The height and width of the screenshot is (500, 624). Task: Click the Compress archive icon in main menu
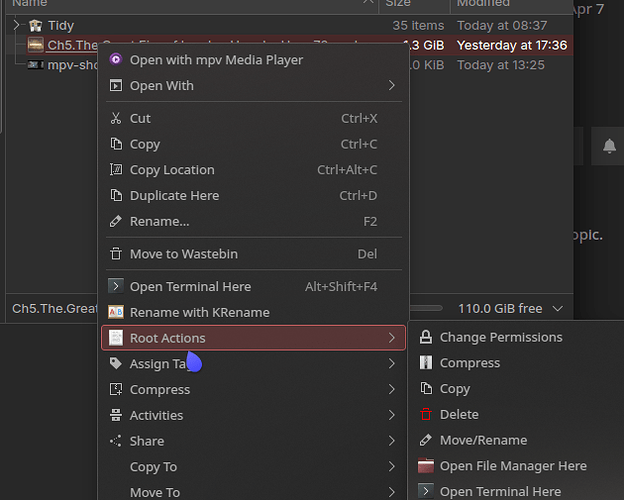116,389
